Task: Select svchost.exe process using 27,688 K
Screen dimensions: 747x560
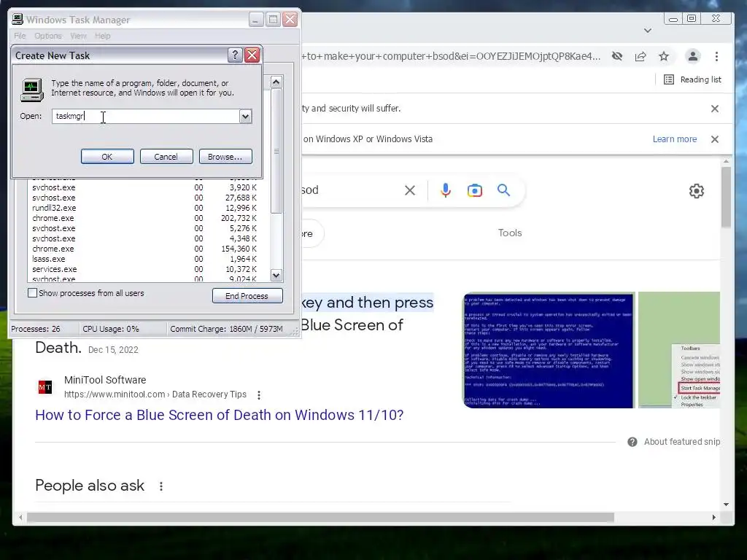Action: [x=145, y=198]
